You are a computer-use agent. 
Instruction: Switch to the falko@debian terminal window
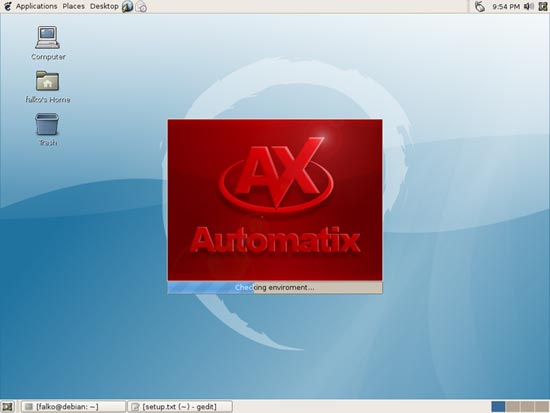pos(73,407)
